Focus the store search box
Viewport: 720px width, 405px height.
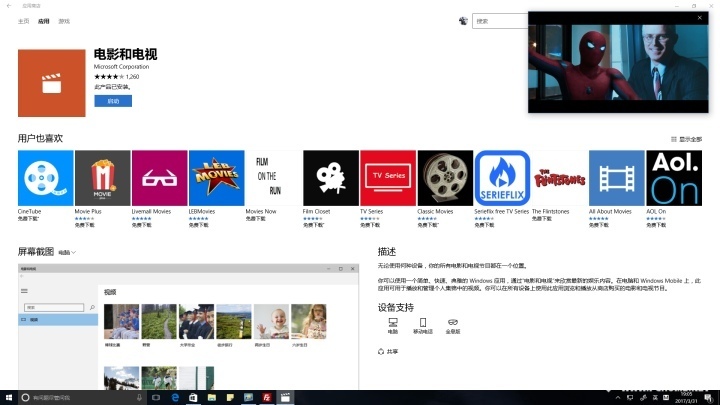click(x=500, y=21)
